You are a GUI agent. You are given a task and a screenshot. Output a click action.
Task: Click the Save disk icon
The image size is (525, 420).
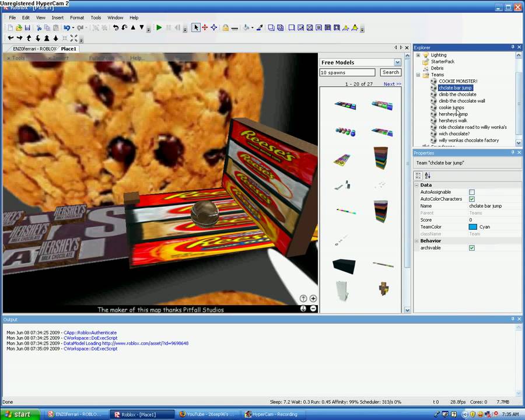(27, 28)
